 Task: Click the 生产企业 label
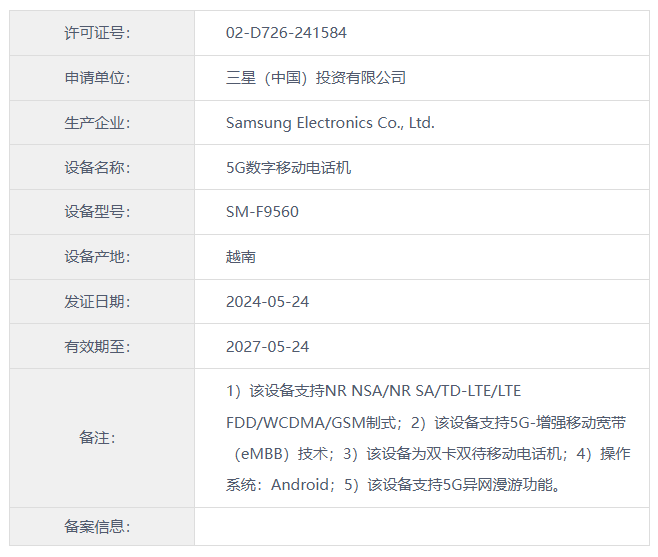coord(97,123)
